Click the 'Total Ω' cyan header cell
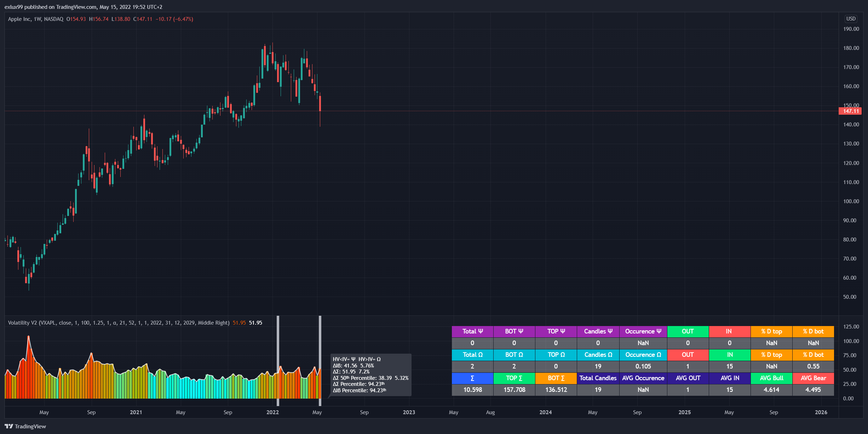The height and width of the screenshot is (434, 868). click(x=472, y=355)
